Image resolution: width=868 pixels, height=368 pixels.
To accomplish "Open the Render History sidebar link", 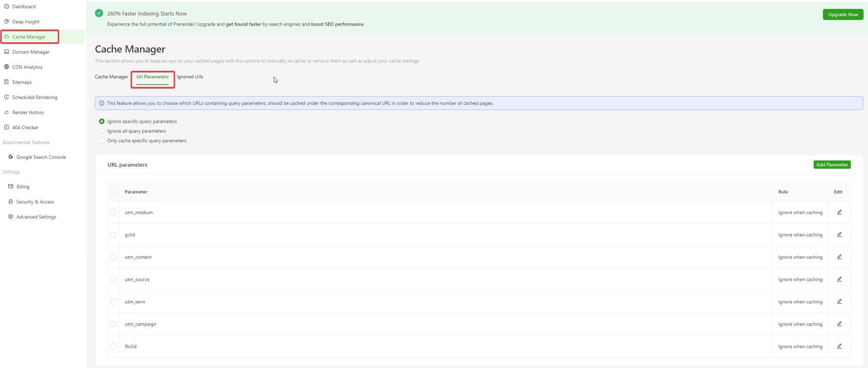I will pos(28,112).
